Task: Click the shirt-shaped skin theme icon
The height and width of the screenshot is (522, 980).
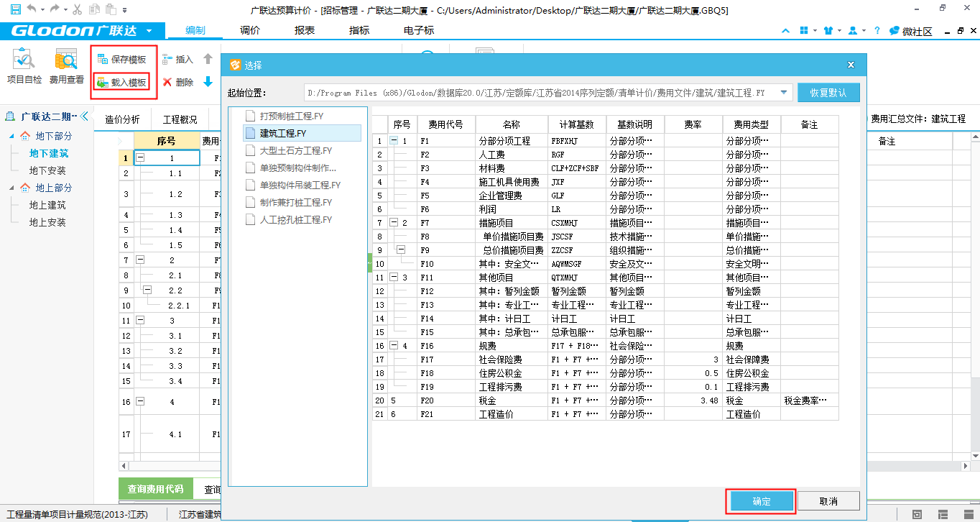Action: (x=828, y=31)
